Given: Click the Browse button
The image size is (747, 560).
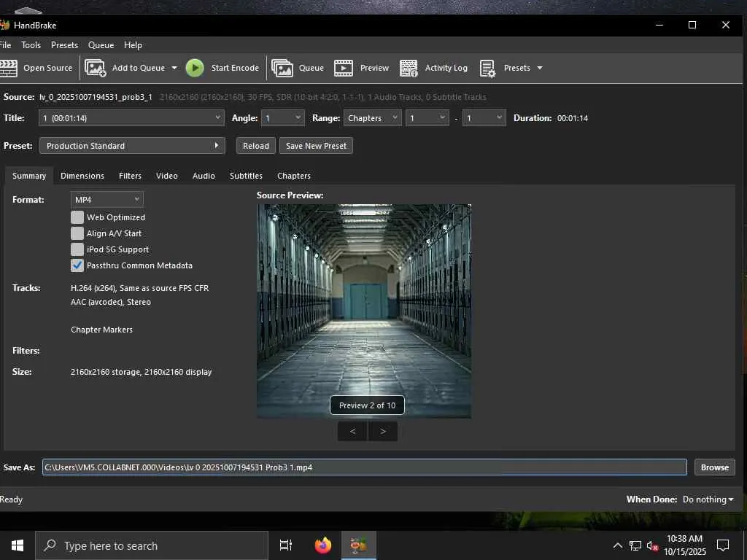Looking at the screenshot, I should (x=714, y=467).
